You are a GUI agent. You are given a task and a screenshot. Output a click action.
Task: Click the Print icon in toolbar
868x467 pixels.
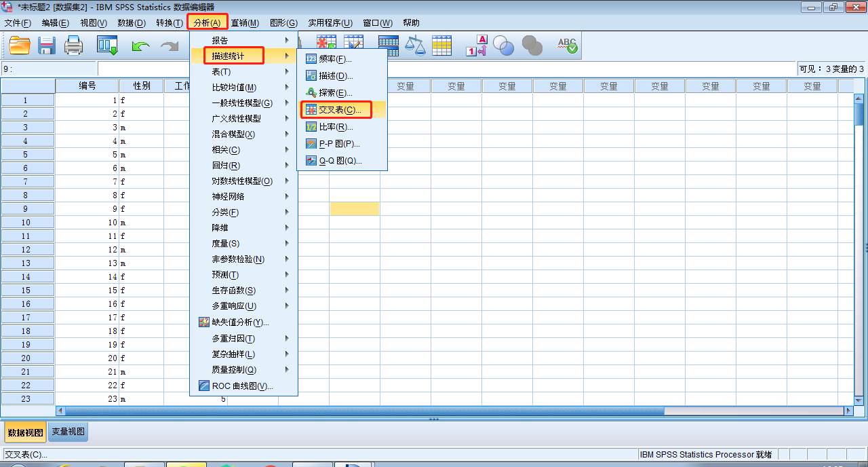pyautogui.click(x=73, y=46)
